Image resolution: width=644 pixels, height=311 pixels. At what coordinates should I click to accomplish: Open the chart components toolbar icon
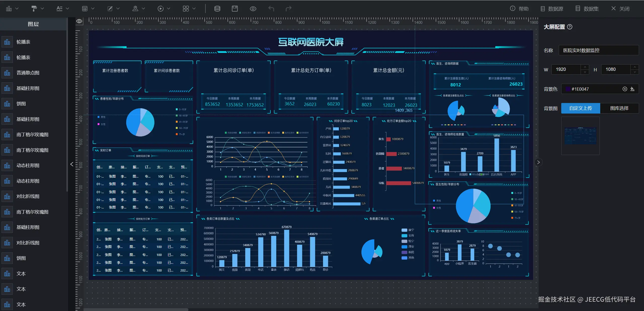(x=9, y=9)
